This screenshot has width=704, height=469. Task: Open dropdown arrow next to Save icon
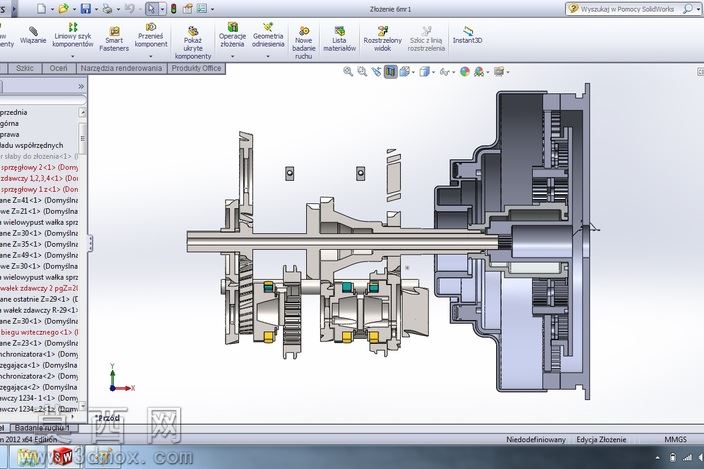96,9
